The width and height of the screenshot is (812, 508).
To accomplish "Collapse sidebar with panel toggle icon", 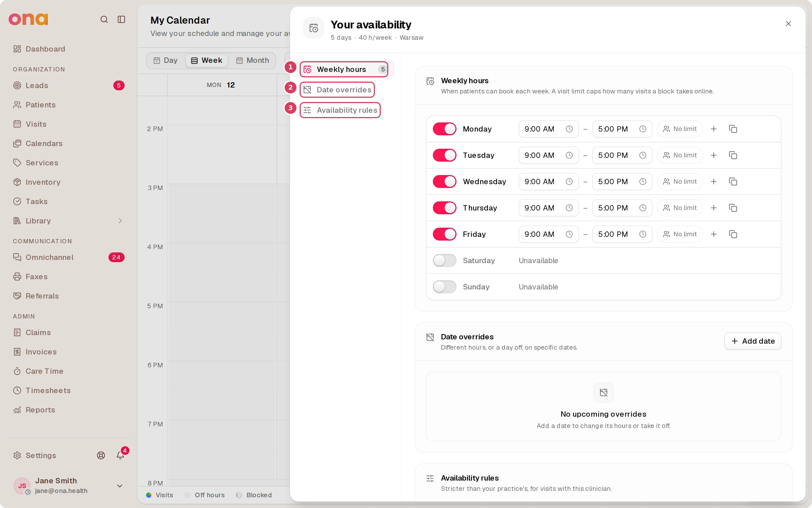I will coord(121,20).
